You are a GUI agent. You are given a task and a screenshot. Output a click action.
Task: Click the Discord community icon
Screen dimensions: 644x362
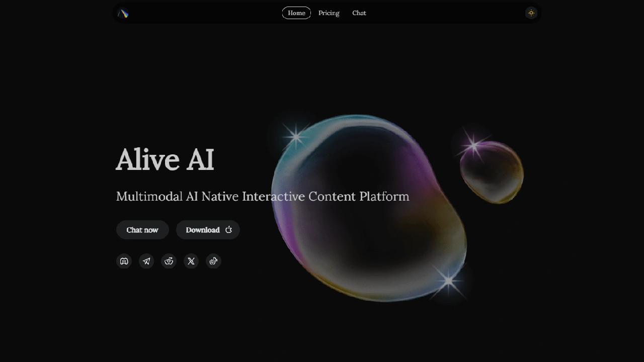123,261
